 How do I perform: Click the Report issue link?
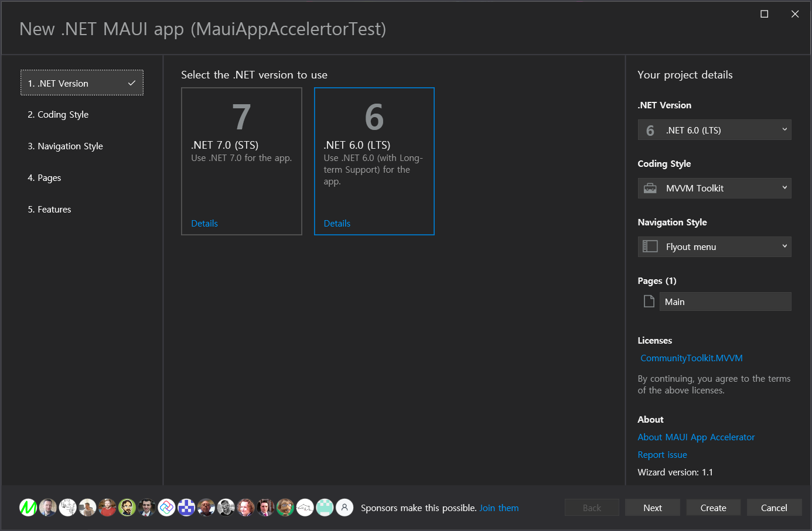(662, 455)
